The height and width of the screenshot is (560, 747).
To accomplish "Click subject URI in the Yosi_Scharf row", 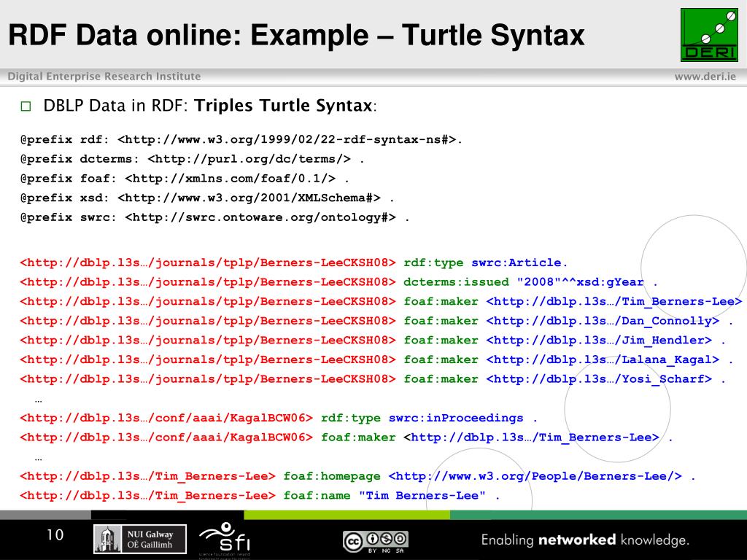I will [x=208, y=379].
